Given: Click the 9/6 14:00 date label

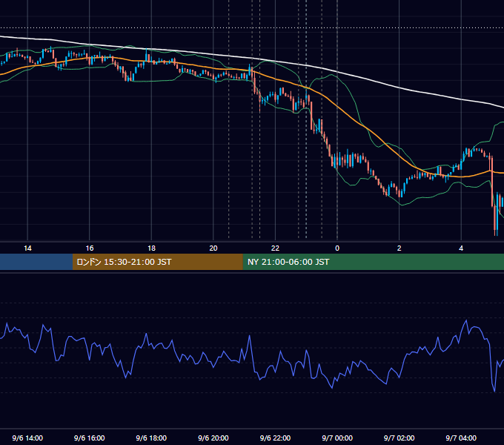Looking at the screenshot, I should [x=27, y=438].
